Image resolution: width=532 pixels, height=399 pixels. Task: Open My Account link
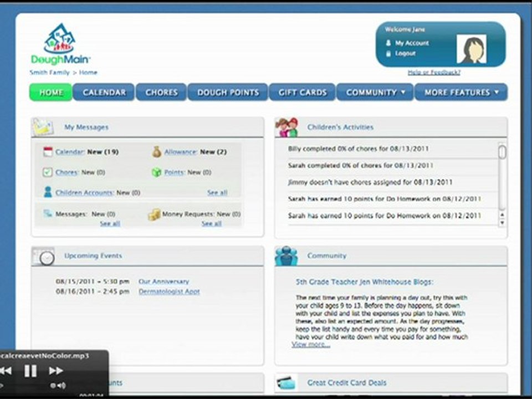click(x=412, y=43)
